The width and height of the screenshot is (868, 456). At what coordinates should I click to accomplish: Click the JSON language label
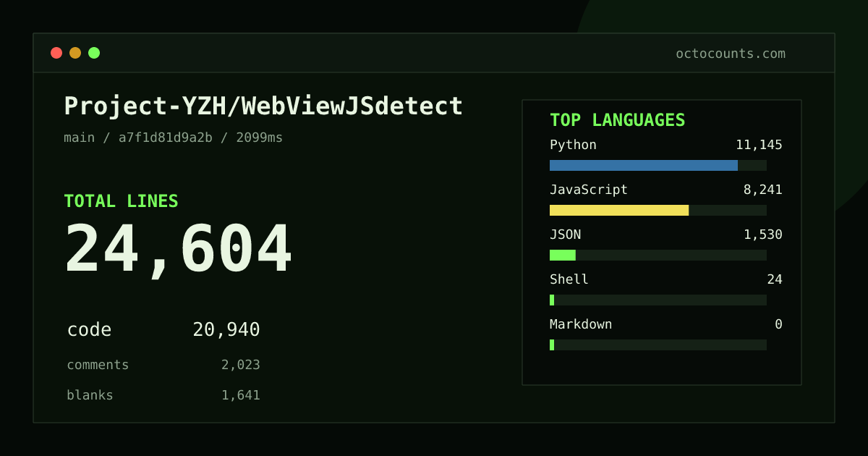point(565,235)
